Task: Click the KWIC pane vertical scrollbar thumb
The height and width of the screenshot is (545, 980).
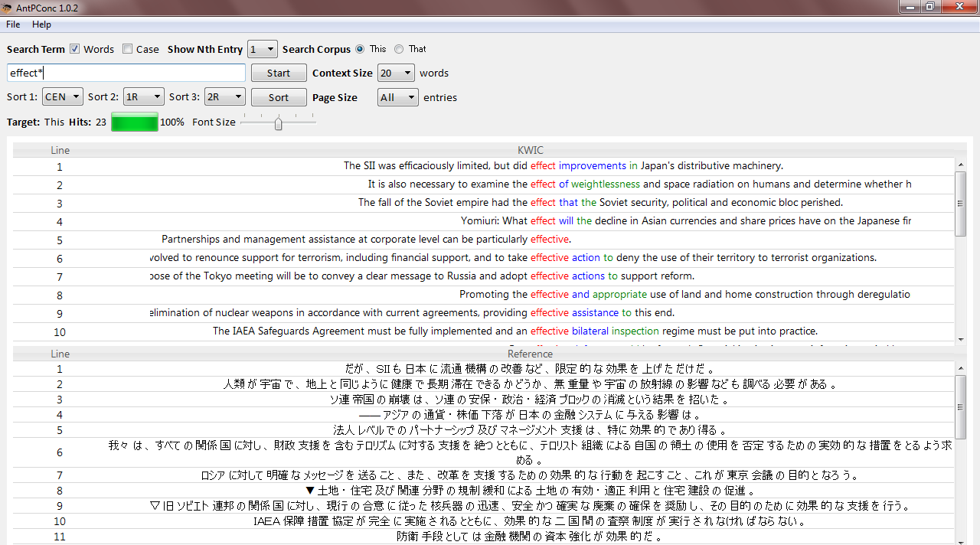Action: pos(961,203)
